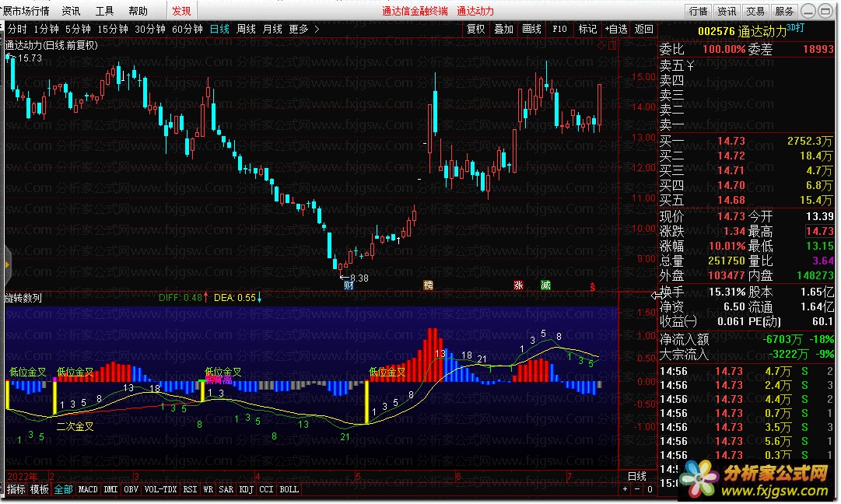The height and width of the screenshot is (504, 841).
Task: Click the red S dollar marker
Action: click(593, 287)
